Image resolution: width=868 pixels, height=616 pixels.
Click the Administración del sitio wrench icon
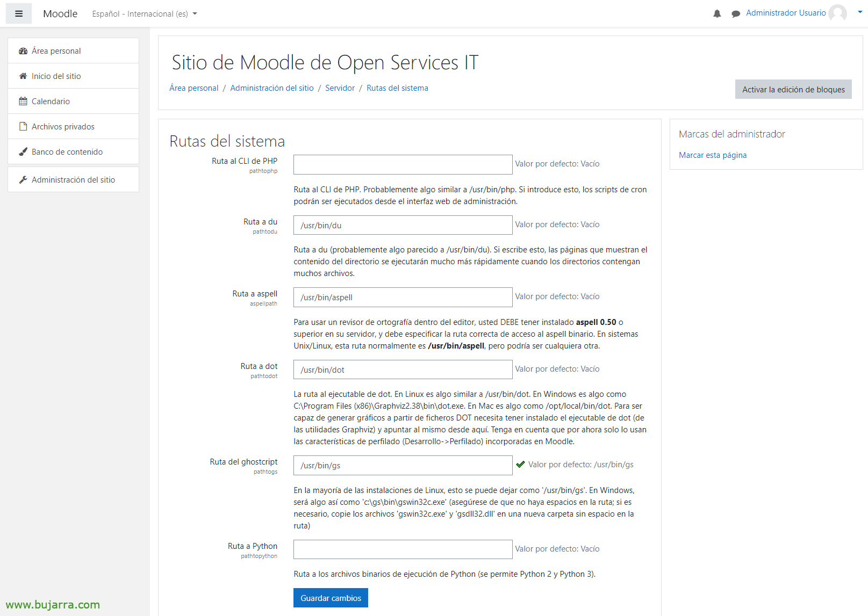(x=23, y=180)
